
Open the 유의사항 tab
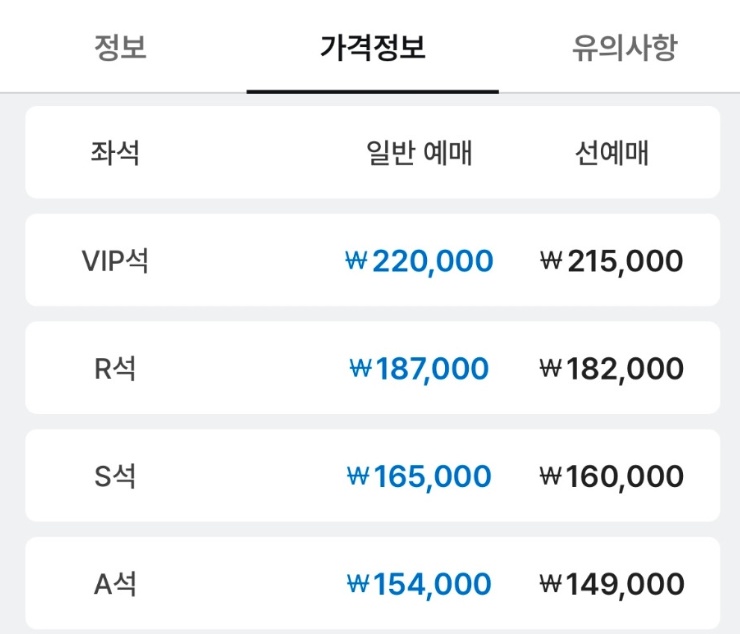pyautogui.click(x=625, y=48)
